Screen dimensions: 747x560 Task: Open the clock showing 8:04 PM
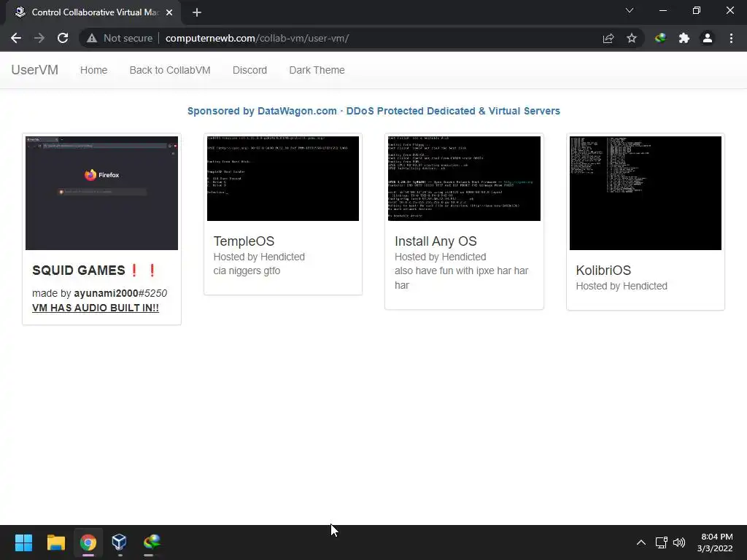click(715, 542)
